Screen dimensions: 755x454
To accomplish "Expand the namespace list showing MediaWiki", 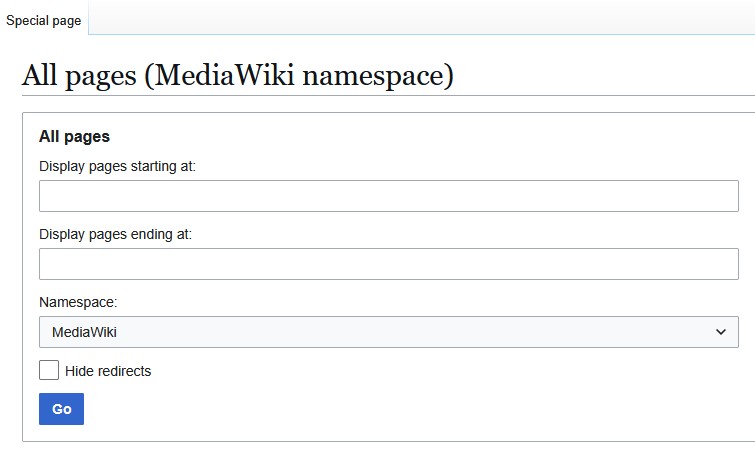I will point(388,332).
